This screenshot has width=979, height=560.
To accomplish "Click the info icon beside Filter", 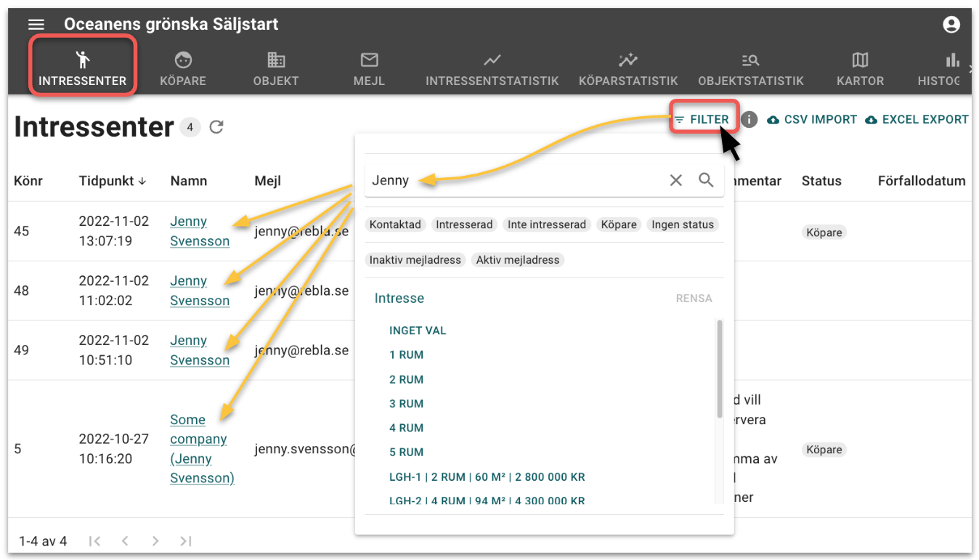I will tap(750, 120).
